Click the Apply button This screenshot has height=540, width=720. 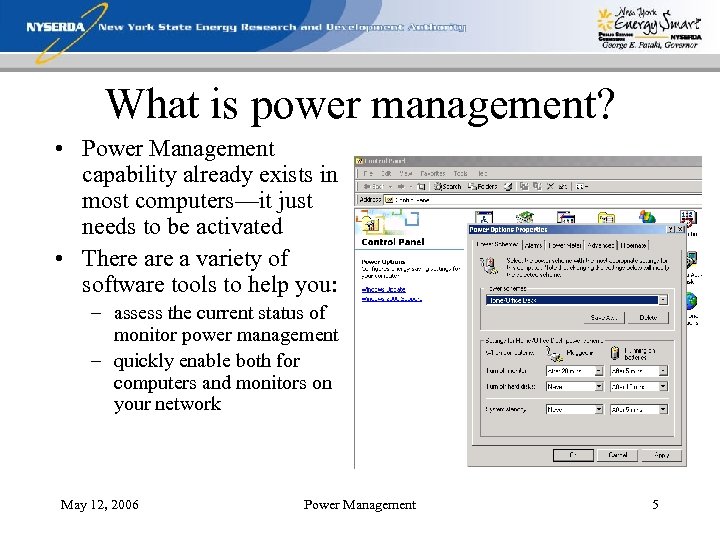[661, 455]
